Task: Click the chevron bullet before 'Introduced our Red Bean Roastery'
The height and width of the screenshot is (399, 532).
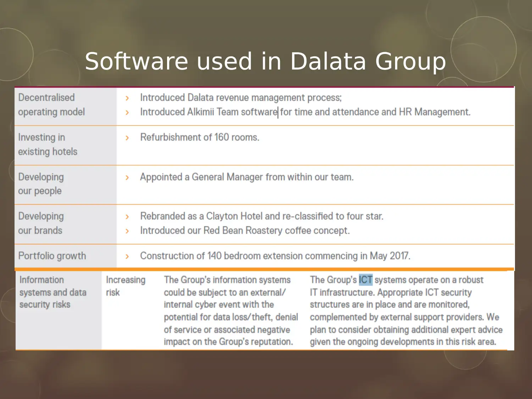Action: tap(127, 231)
